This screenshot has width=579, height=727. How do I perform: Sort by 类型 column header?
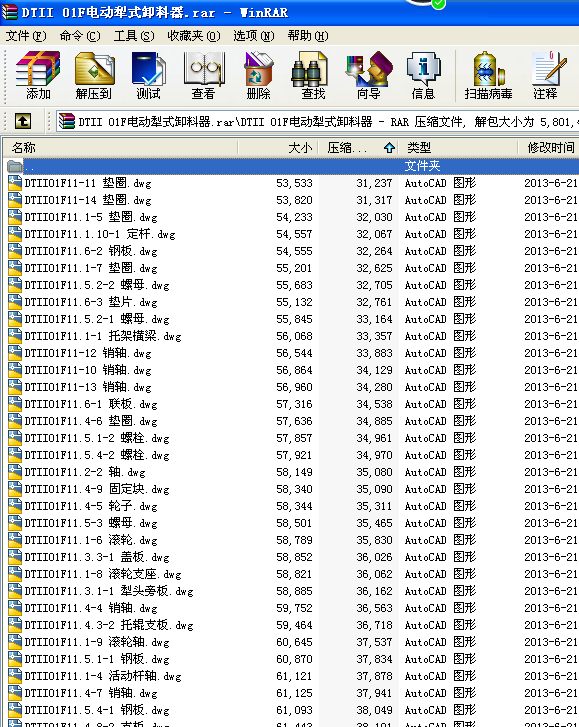click(458, 148)
